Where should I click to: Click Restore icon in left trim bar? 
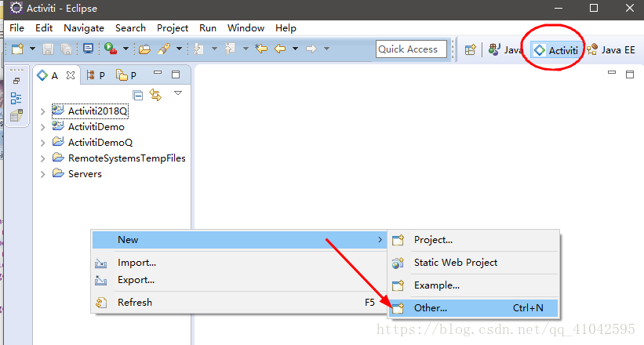point(16,81)
